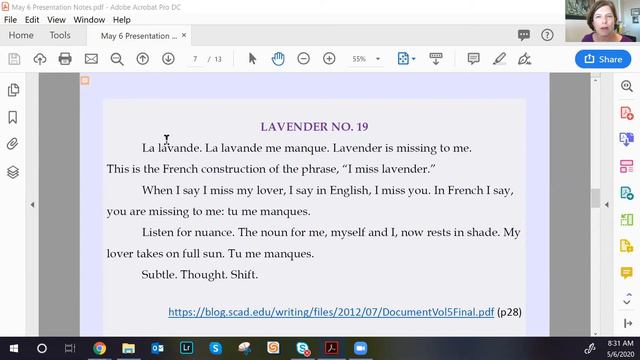Upload file to cloud icon
The width and height of the screenshot is (640, 360).
[x=40, y=59]
